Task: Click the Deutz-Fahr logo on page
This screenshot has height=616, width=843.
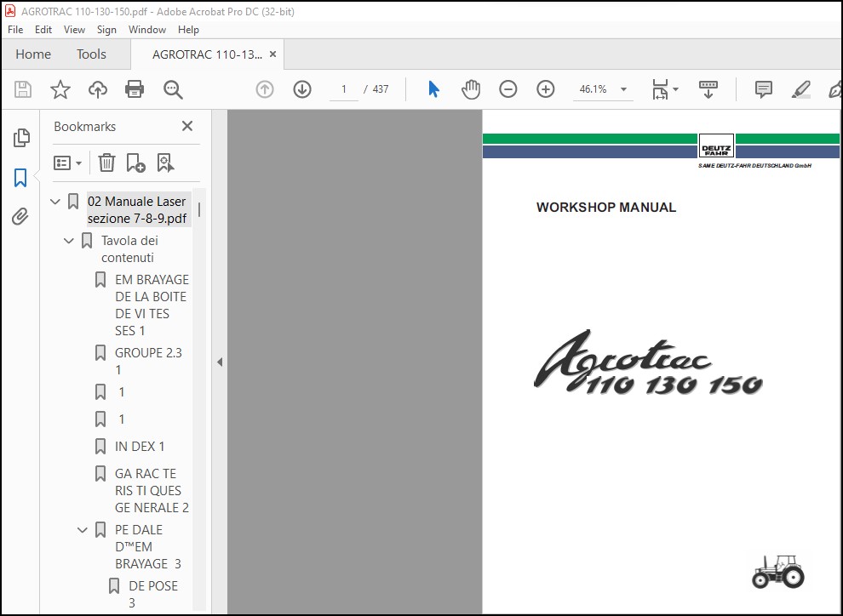Action: 716,145
